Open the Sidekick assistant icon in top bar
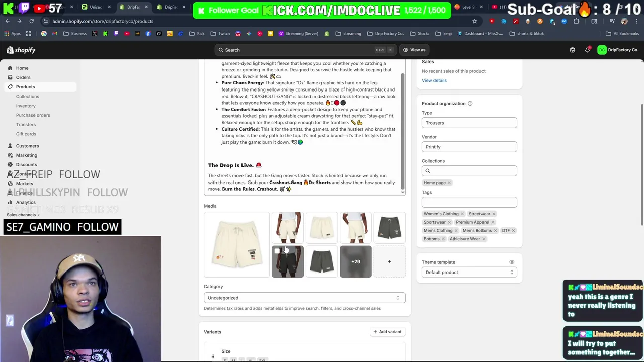 tap(573, 50)
